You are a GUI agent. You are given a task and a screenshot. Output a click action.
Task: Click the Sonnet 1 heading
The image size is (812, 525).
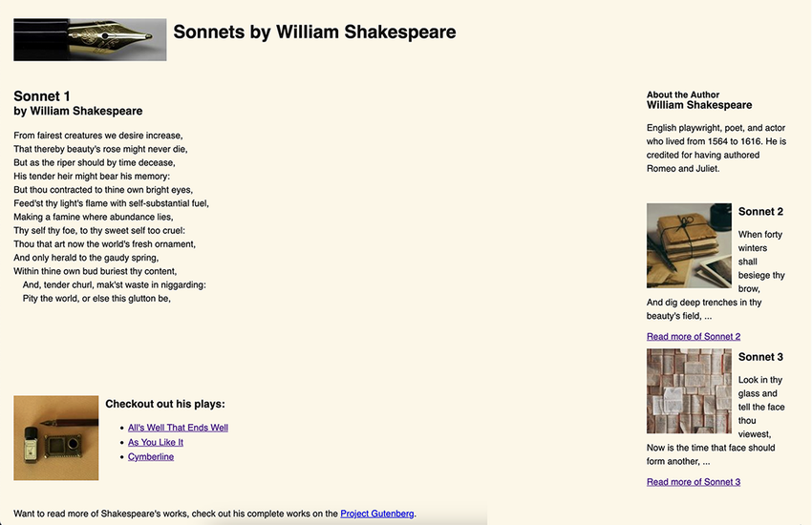(42, 96)
